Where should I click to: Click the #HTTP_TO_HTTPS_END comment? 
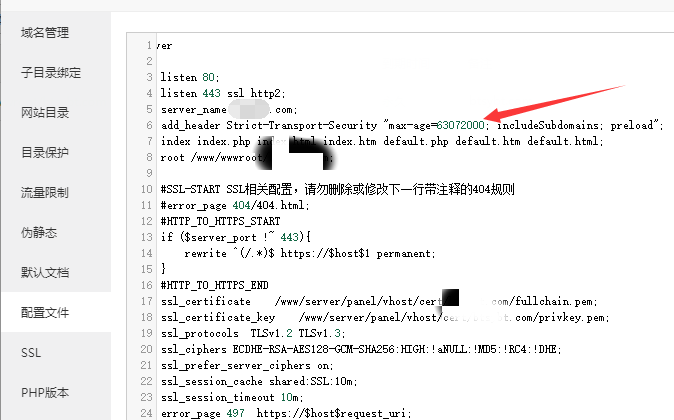pos(214,285)
